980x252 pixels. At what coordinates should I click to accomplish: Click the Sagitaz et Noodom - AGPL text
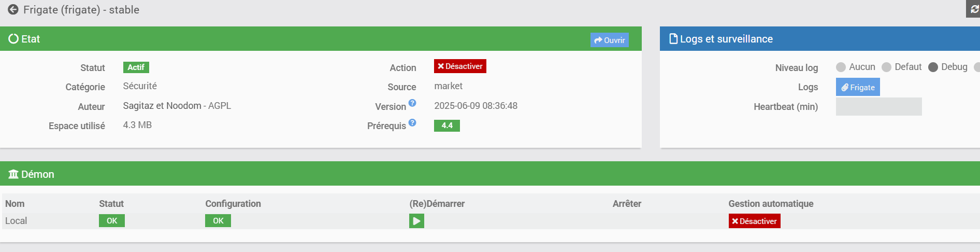pyautogui.click(x=177, y=106)
